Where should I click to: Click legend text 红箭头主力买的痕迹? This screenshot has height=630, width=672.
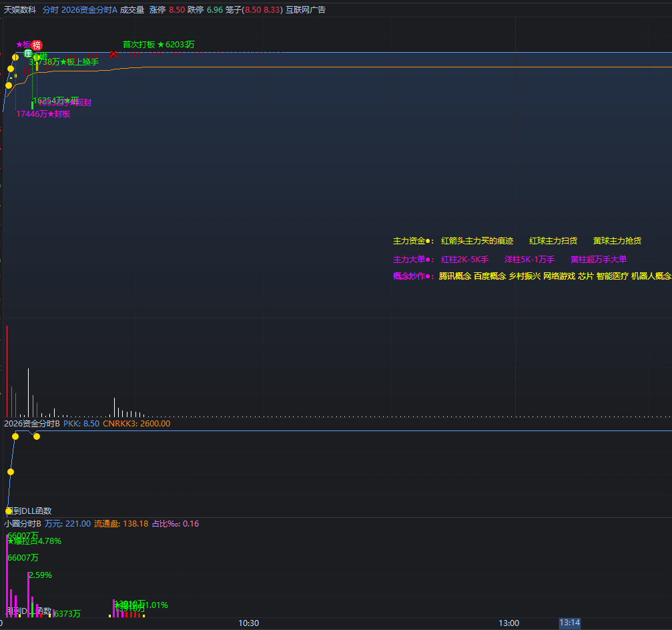pyautogui.click(x=477, y=241)
